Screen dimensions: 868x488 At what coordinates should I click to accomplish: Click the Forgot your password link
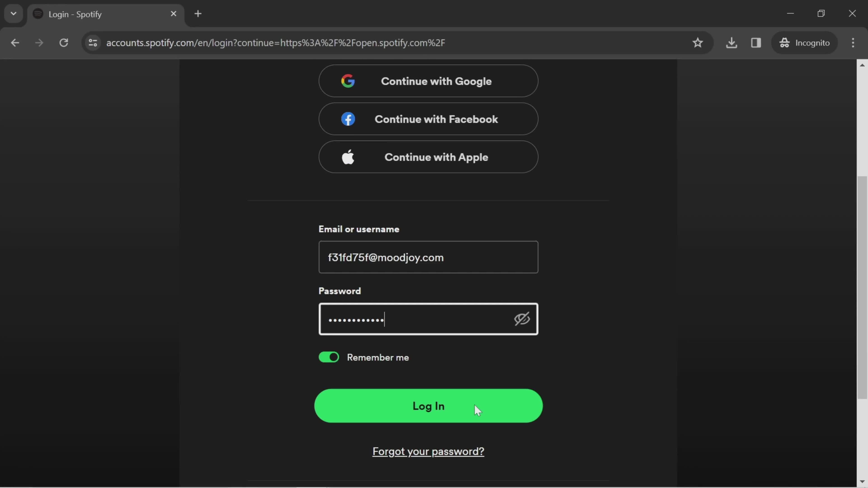pos(429,451)
